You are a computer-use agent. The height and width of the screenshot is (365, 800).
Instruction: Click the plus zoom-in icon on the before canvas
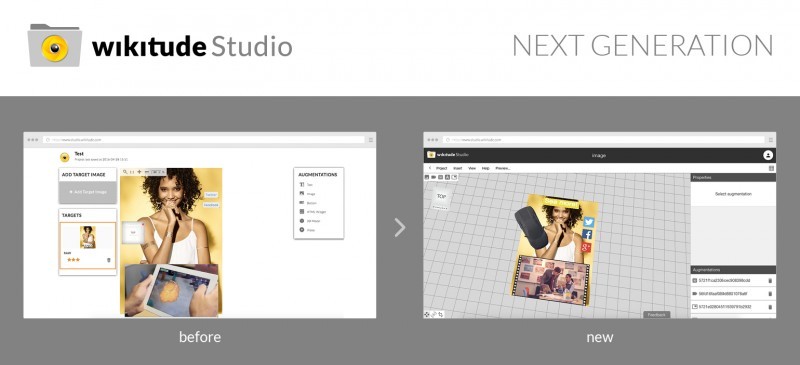[139, 172]
